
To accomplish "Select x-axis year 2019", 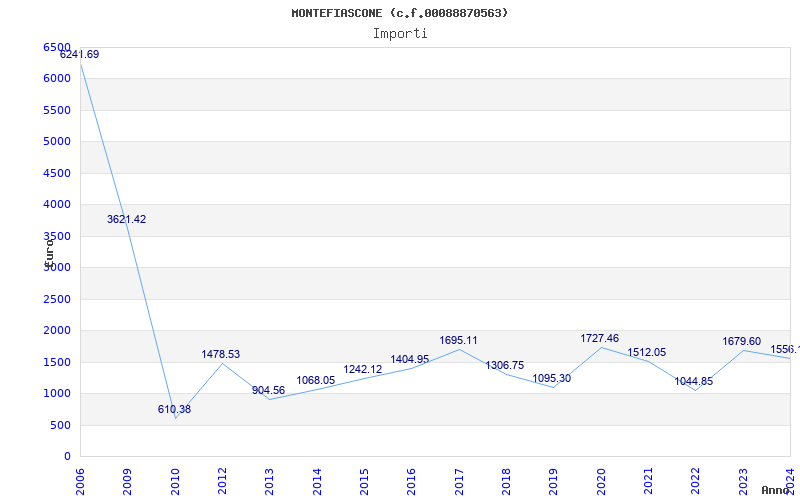I will [x=554, y=482].
